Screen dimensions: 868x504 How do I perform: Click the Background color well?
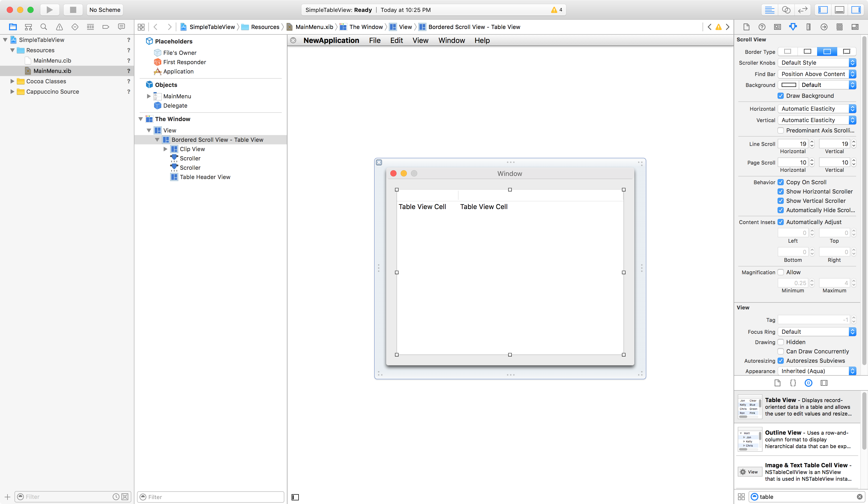(789, 85)
